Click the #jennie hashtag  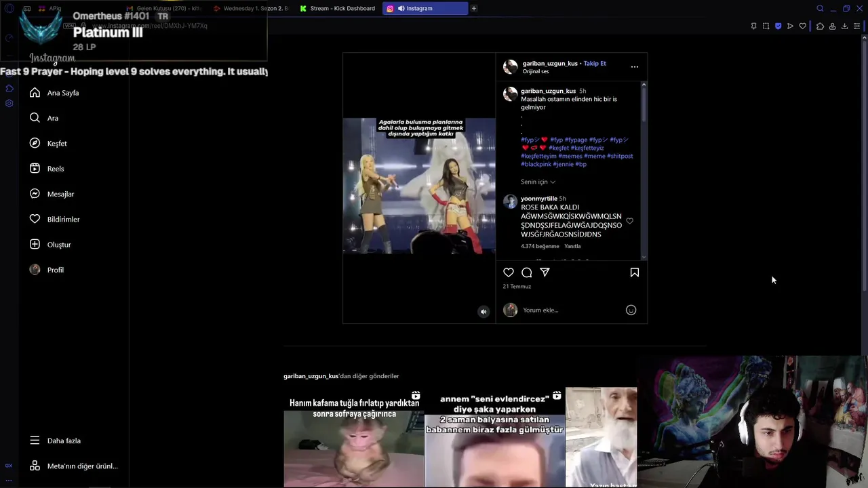563,164
